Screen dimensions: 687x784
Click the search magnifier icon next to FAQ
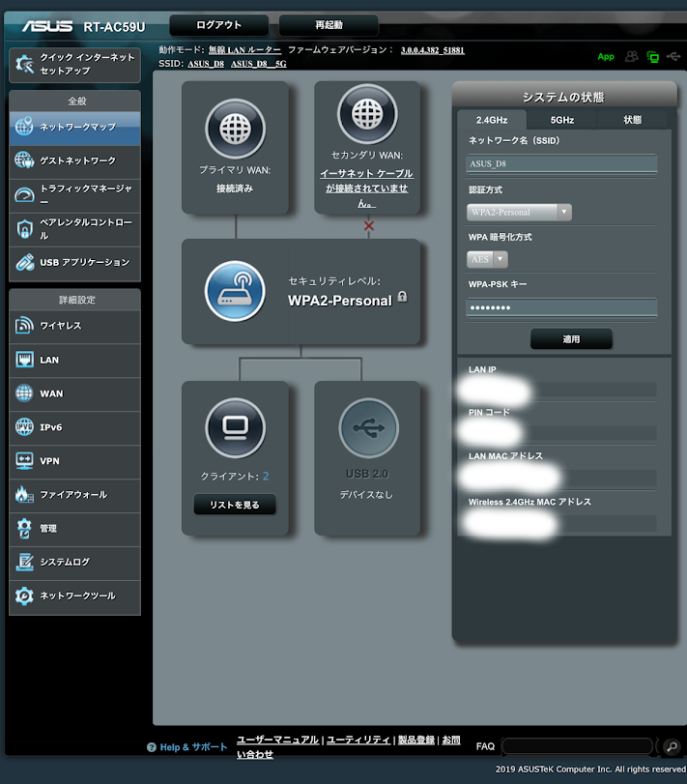tap(673, 746)
